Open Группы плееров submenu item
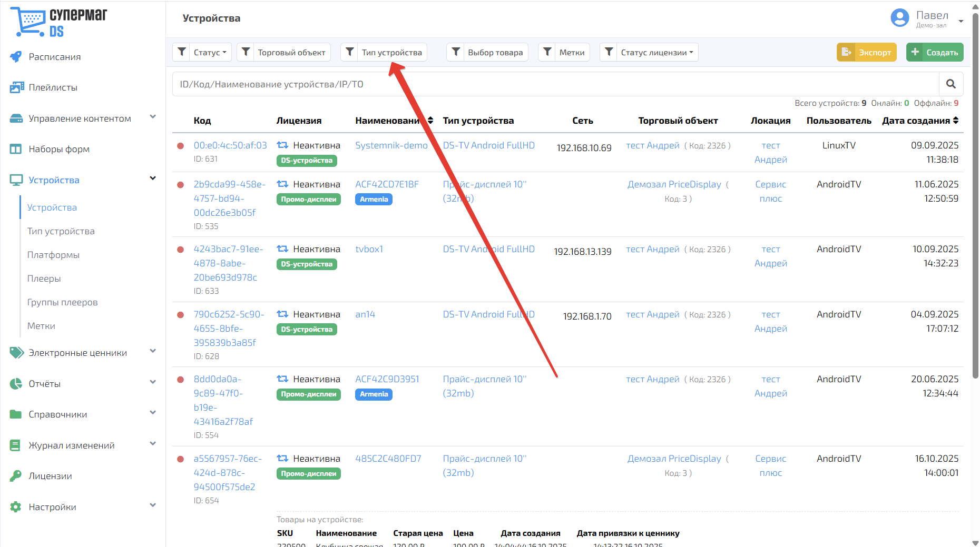Screen dimensions: 980x547 coord(63,302)
